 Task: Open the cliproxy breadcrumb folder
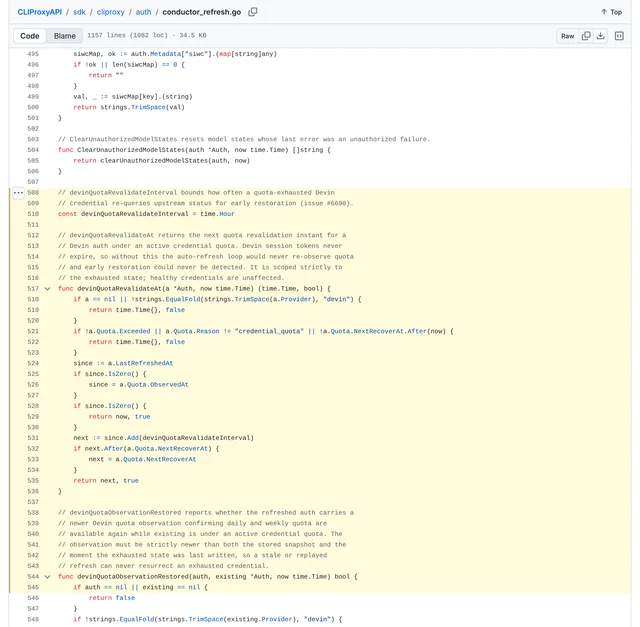point(111,12)
